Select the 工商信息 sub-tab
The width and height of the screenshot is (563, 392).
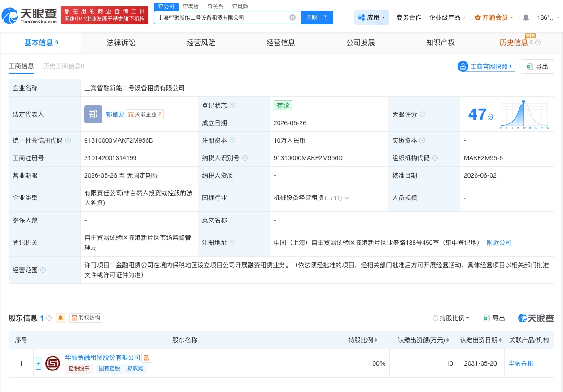click(x=21, y=66)
